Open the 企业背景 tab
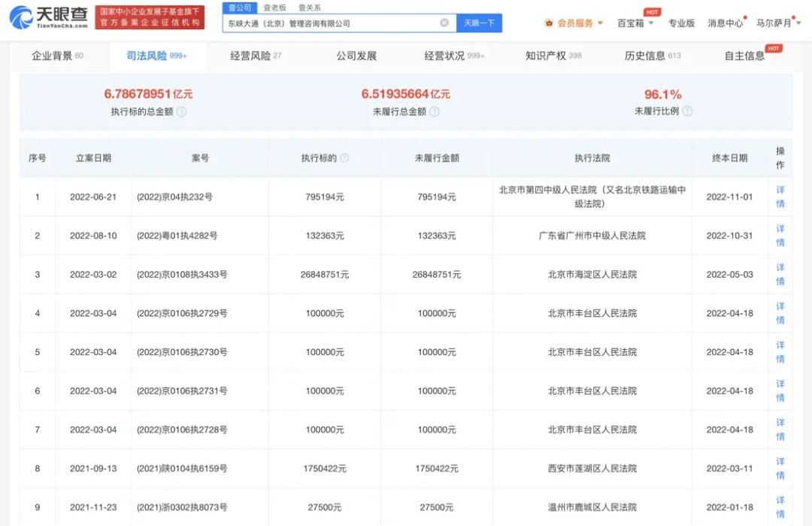This screenshot has height=526, width=812. pyautogui.click(x=57, y=56)
